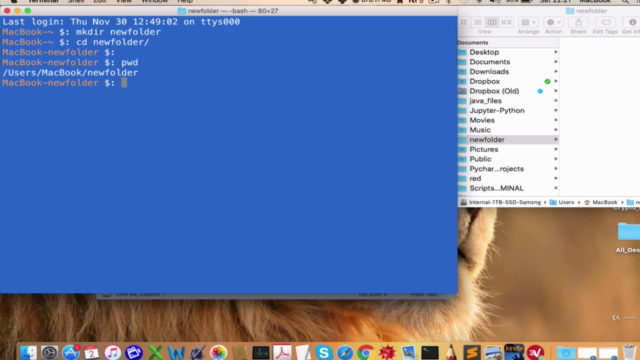Screen dimensions: 640x360
Task: Open Activity Monitor in the Dock
Action: click(261, 352)
